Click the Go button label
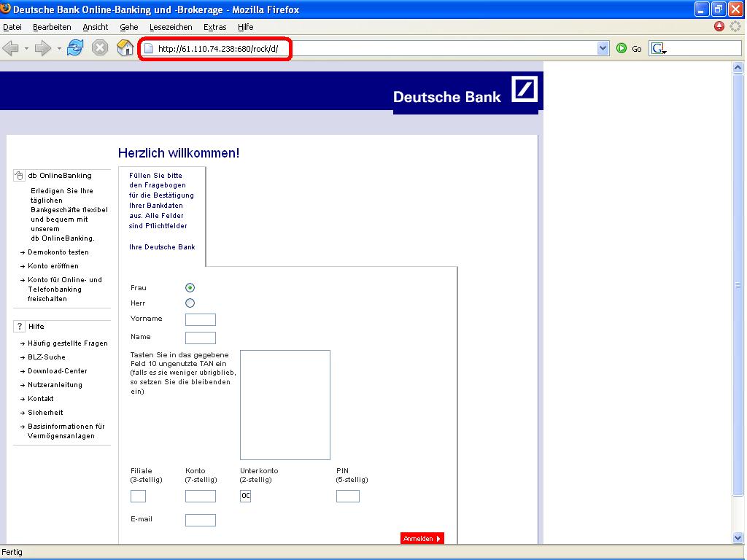The height and width of the screenshot is (560, 747). (x=636, y=49)
